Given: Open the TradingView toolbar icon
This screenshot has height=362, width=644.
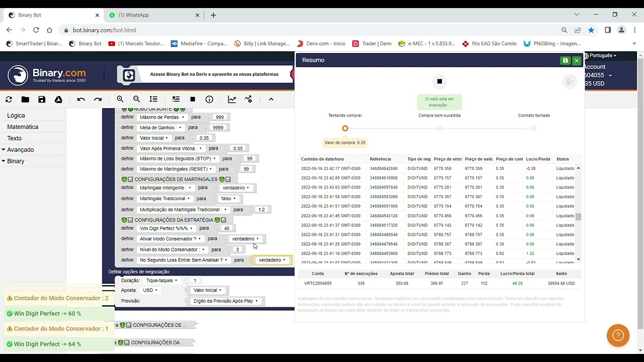Looking at the screenshot, I should (249, 100).
